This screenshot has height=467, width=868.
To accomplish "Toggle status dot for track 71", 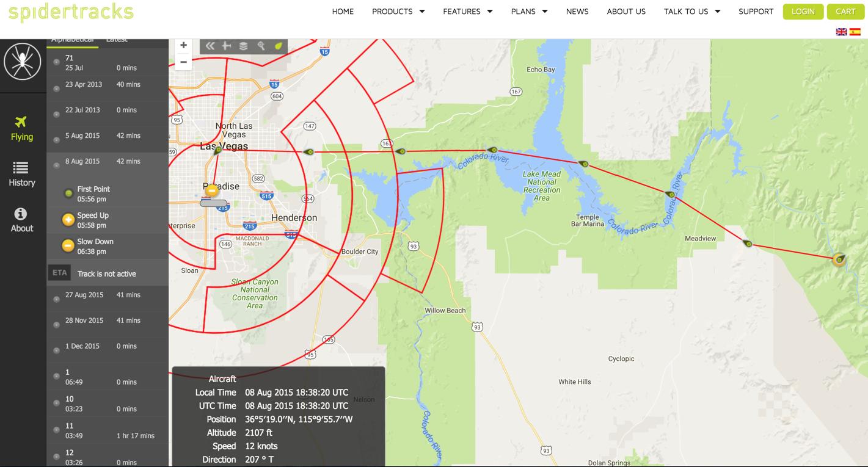I will [x=57, y=62].
